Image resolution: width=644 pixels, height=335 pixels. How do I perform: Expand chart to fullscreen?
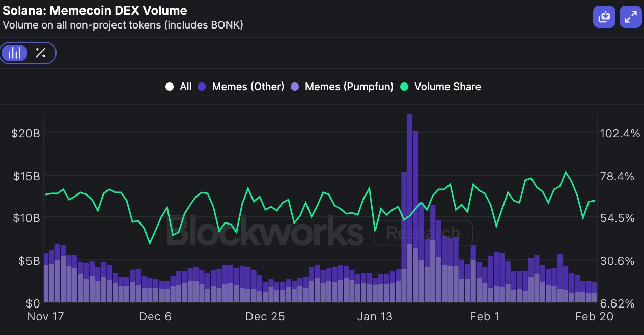630,17
